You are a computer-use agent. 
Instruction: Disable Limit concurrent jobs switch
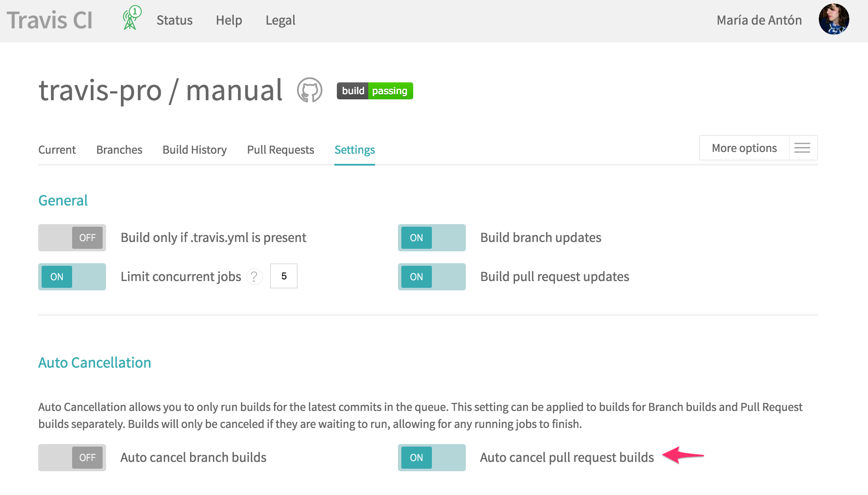tap(72, 277)
